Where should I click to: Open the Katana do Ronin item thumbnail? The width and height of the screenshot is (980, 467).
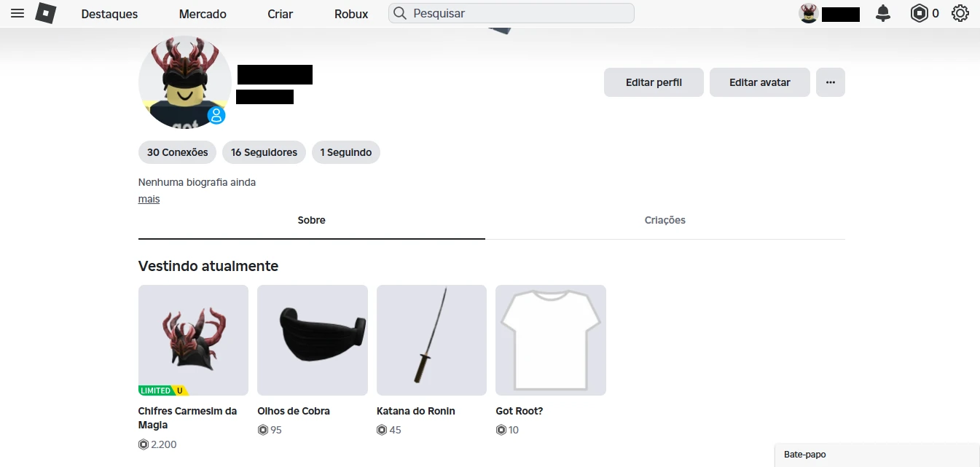click(431, 340)
